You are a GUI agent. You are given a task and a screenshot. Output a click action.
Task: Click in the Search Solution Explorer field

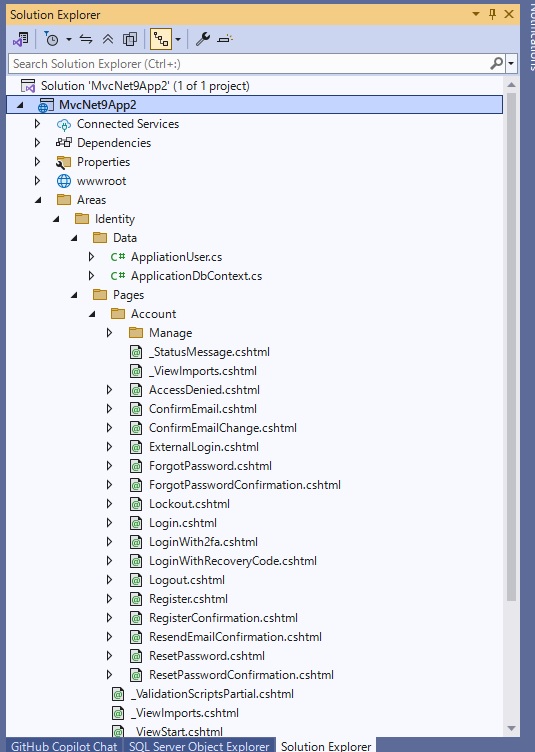click(x=249, y=63)
